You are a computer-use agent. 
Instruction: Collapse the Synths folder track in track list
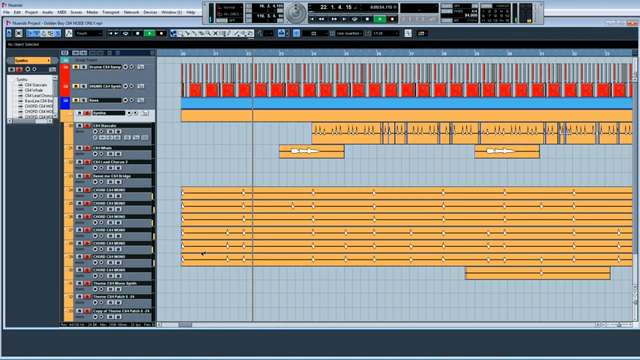(x=69, y=113)
